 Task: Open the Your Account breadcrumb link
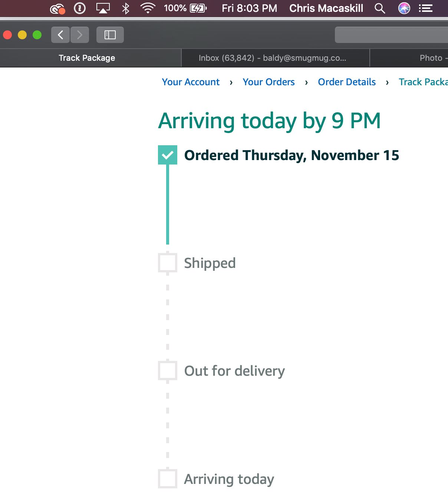[191, 82]
